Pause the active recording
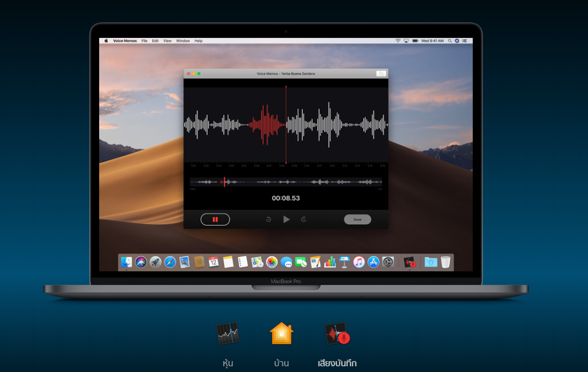Image resolution: width=588 pixels, height=372 pixels. coord(215,219)
